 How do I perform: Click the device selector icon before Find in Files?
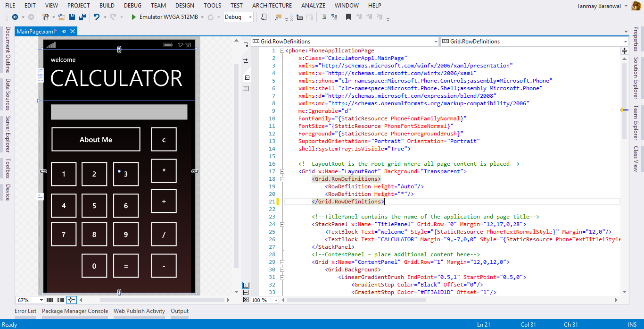[x=264, y=17]
